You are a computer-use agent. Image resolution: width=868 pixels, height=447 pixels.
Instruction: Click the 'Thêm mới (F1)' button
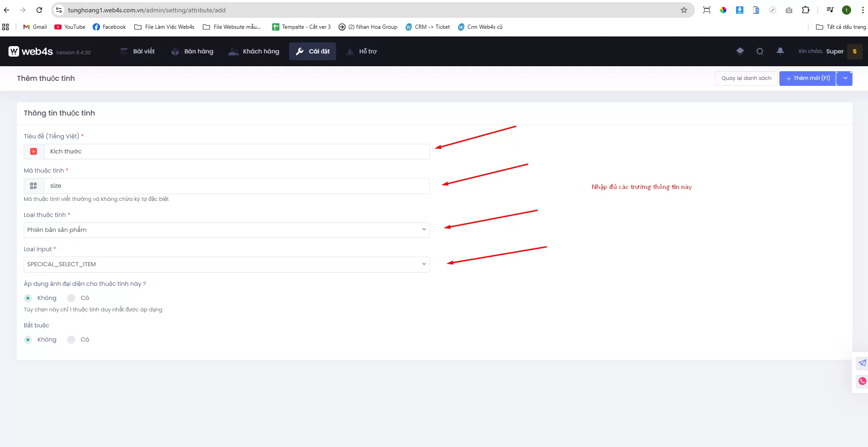(807, 79)
